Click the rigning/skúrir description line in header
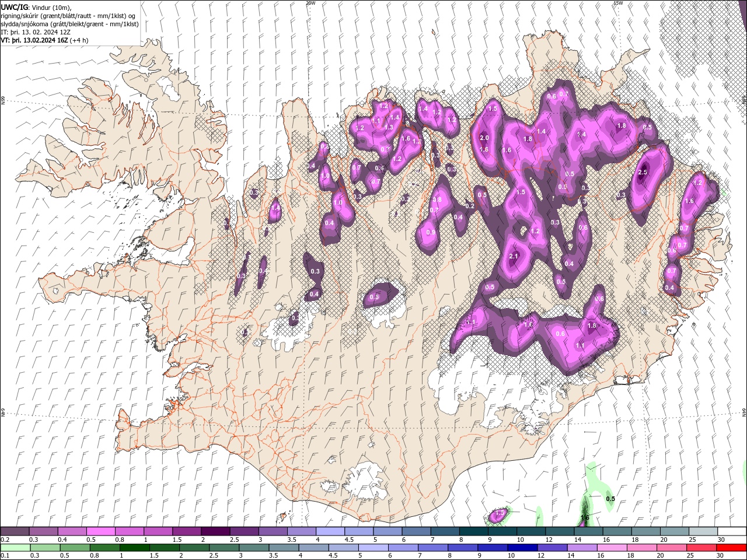 point(68,15)
